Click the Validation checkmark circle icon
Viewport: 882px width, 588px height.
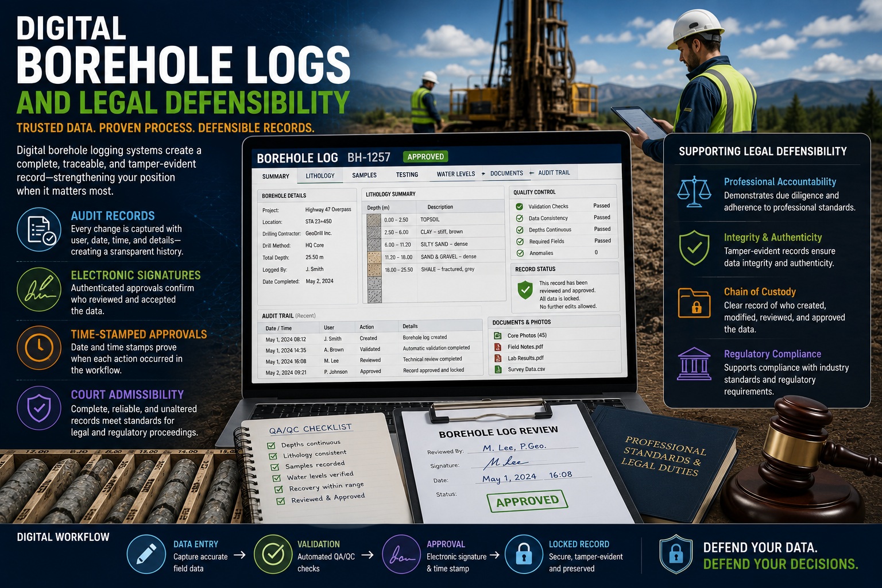273,554
